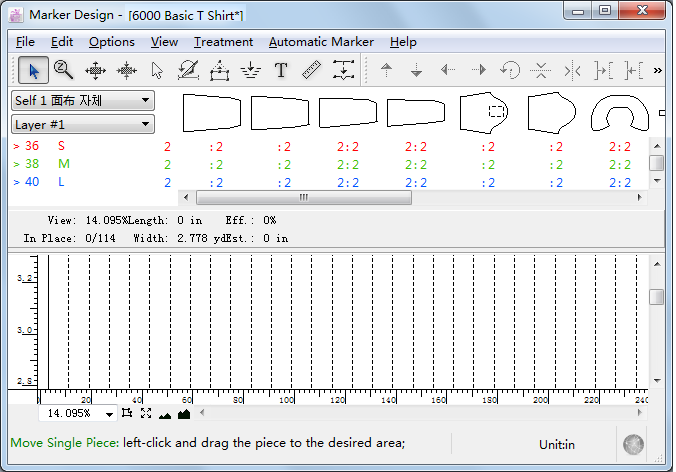The image size is (676, 472).
Task: Expand the toolbar overflow chevron
Action: click(657, 70)
